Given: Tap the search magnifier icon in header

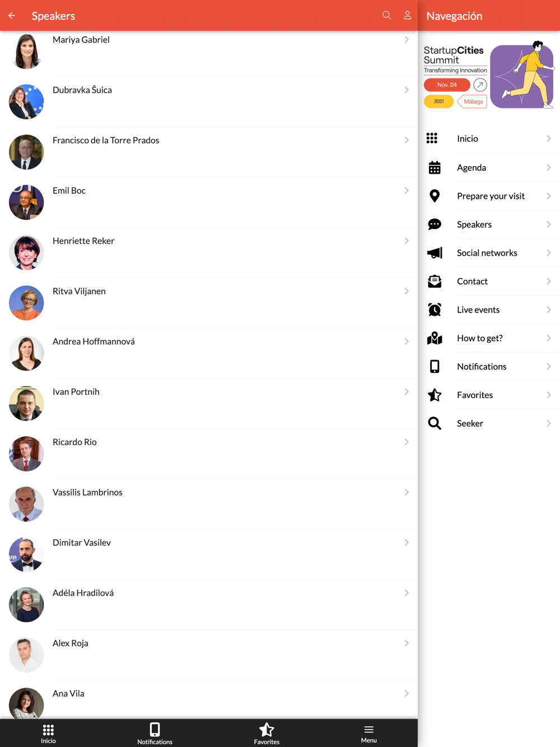Looking at the screenshot, I should tap(386, 15).
